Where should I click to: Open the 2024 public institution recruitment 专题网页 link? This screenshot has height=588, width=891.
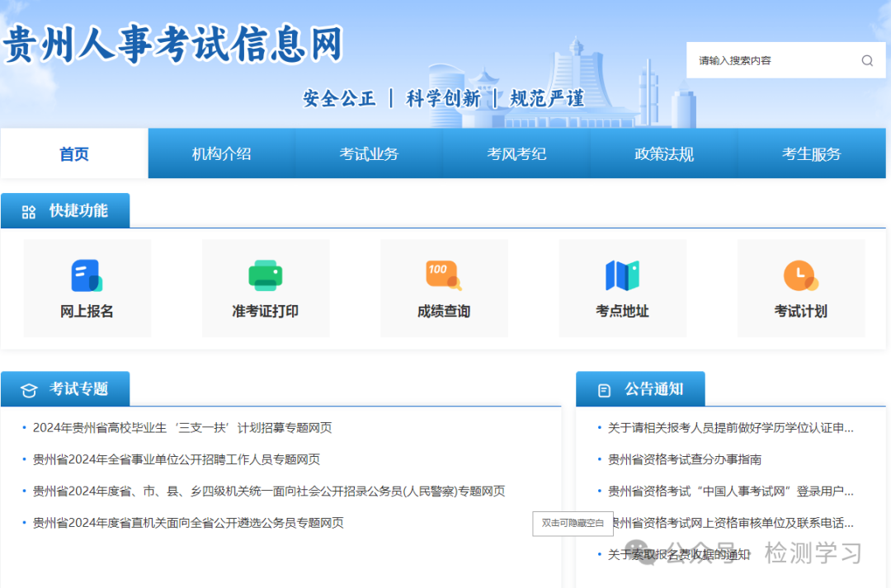coord(178,459)
